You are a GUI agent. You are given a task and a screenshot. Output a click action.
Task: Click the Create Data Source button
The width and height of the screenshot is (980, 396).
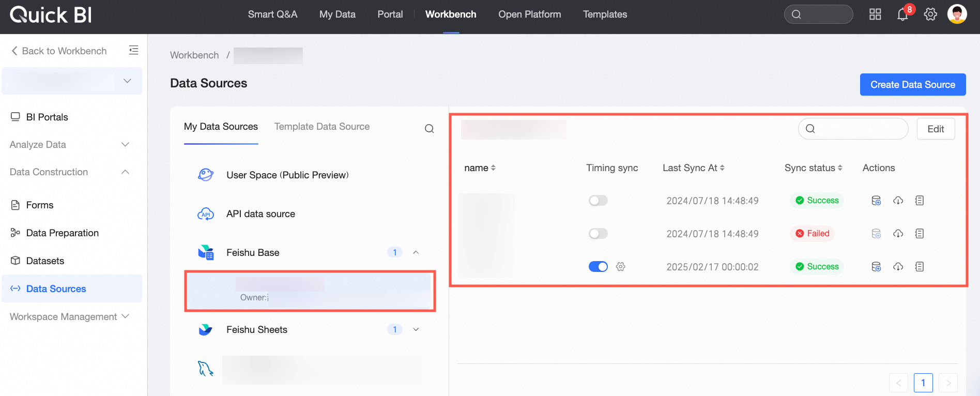coord(913,85)
